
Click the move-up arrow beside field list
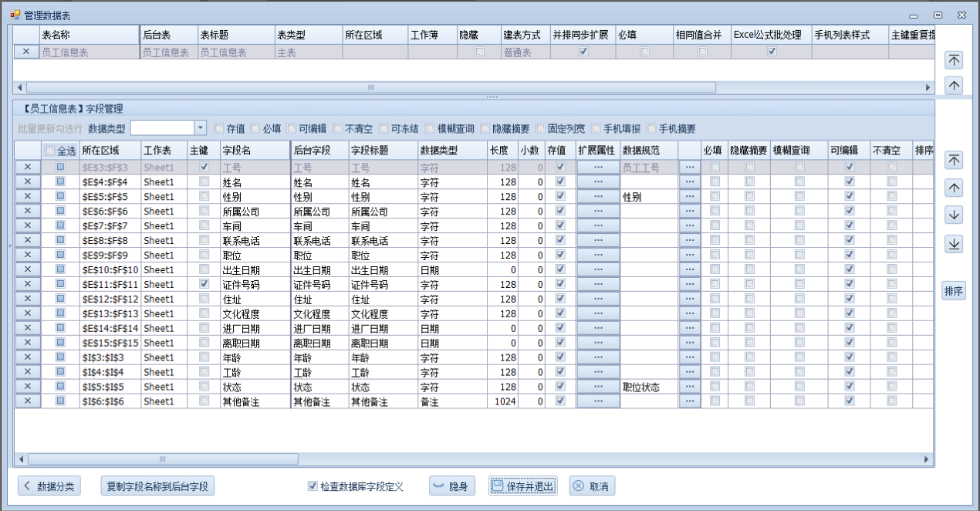[x=954, y=188]
